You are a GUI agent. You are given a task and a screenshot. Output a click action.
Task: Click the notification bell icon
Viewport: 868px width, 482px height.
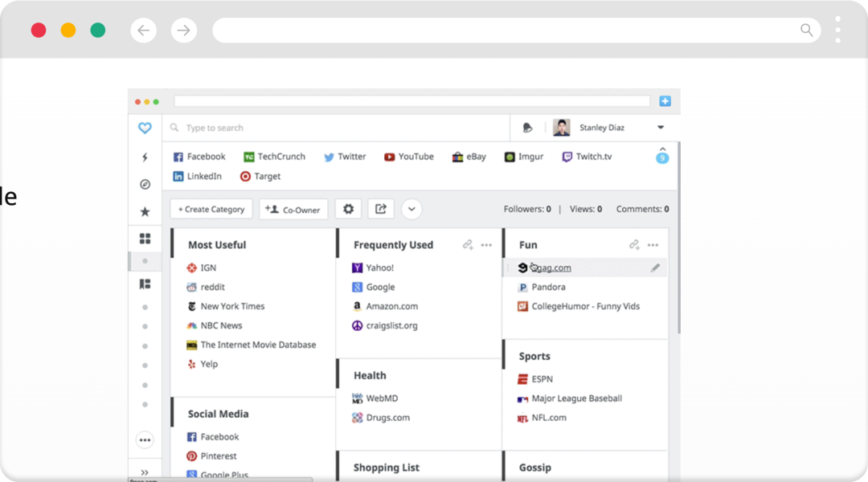[527, 128]
